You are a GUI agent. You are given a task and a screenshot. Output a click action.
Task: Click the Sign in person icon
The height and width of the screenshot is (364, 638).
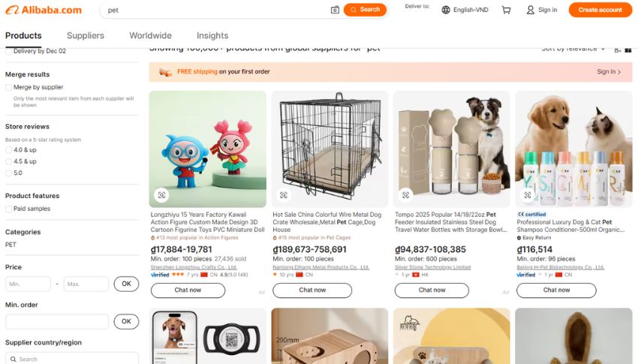pos(530,10)
